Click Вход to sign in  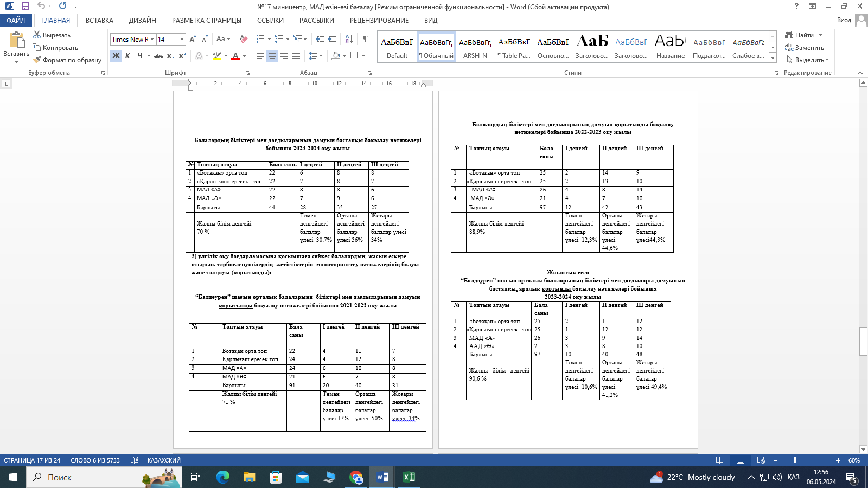(844, 20)
